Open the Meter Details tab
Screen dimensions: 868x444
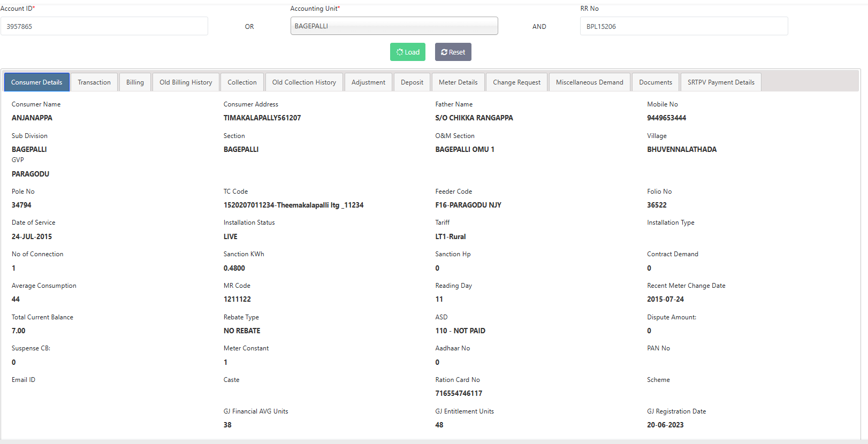coord(458,82)
